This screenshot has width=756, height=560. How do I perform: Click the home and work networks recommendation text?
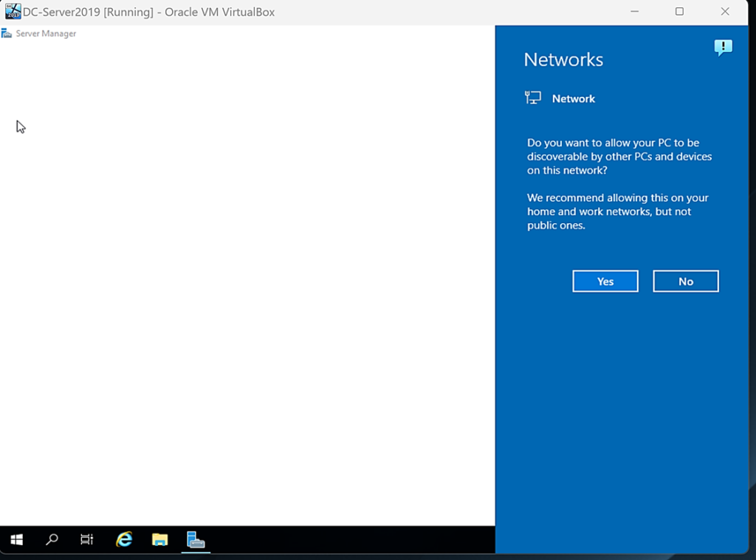tap(617, 211)
